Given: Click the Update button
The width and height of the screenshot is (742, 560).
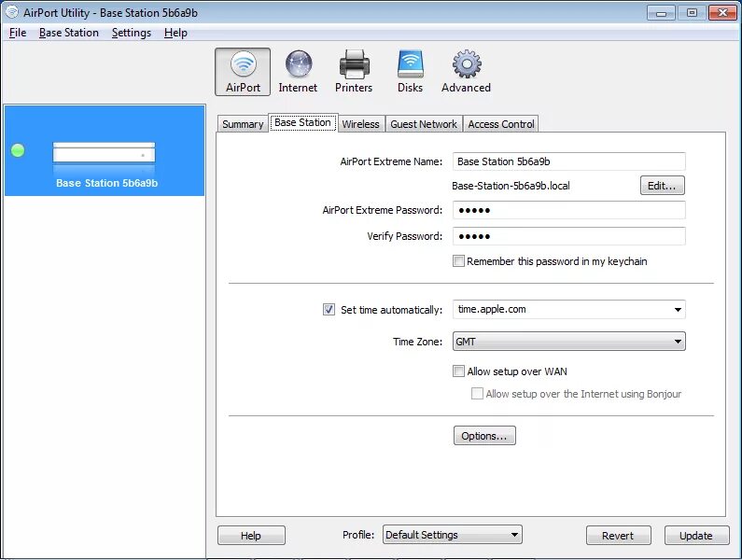Looking at the screenshot, I should [696, 536].
